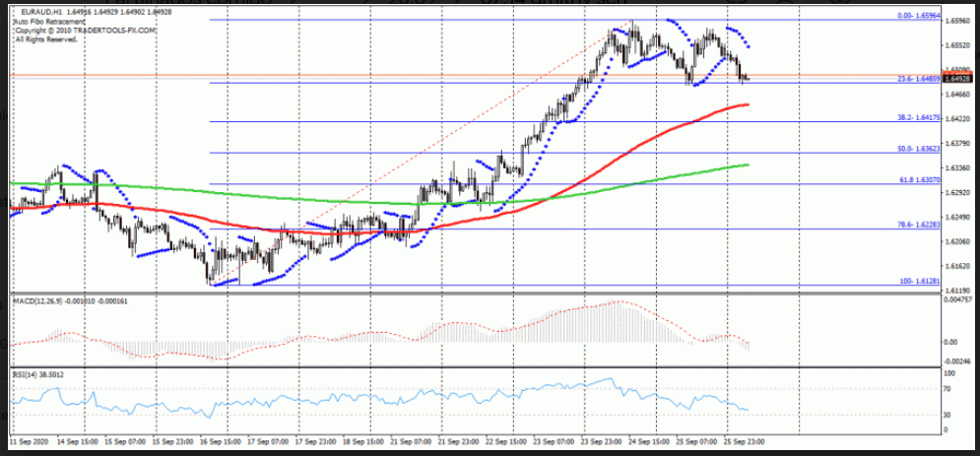Click the RSI(14) 38.5012 indicator label

click(38, 374)
